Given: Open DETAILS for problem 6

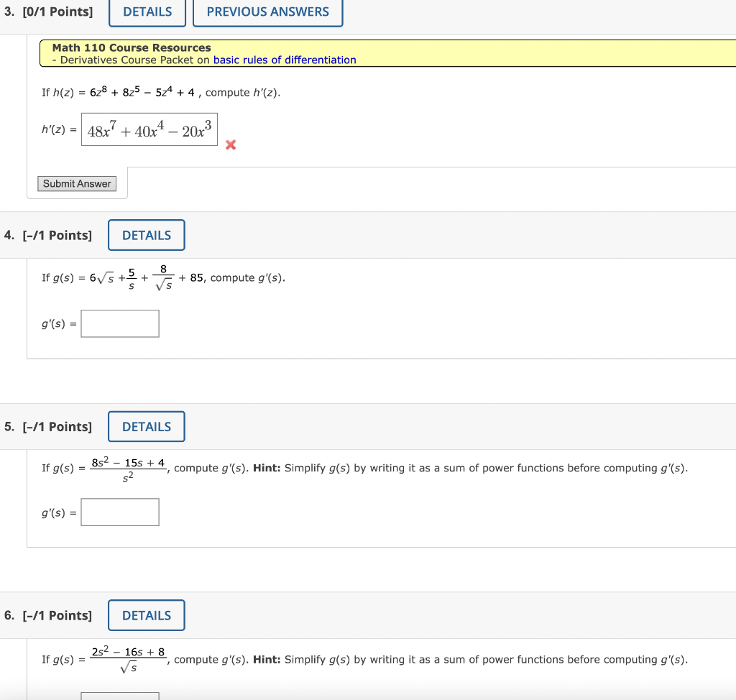Looking at the screenshot, I should coord(146,615).
